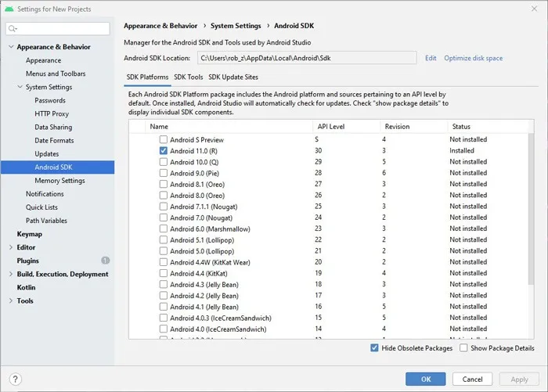Open the Quick Lists settings page
548x392 pixels.
pos(41,207)
